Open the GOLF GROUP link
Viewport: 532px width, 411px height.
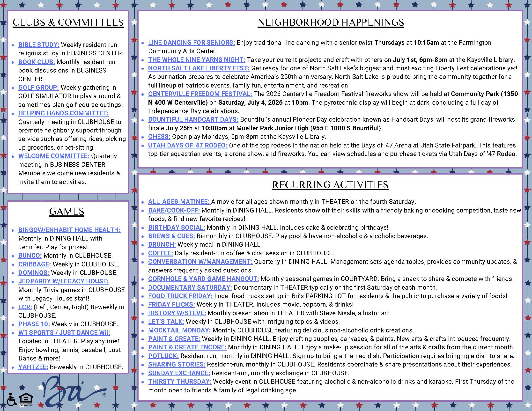click(38, 88)
